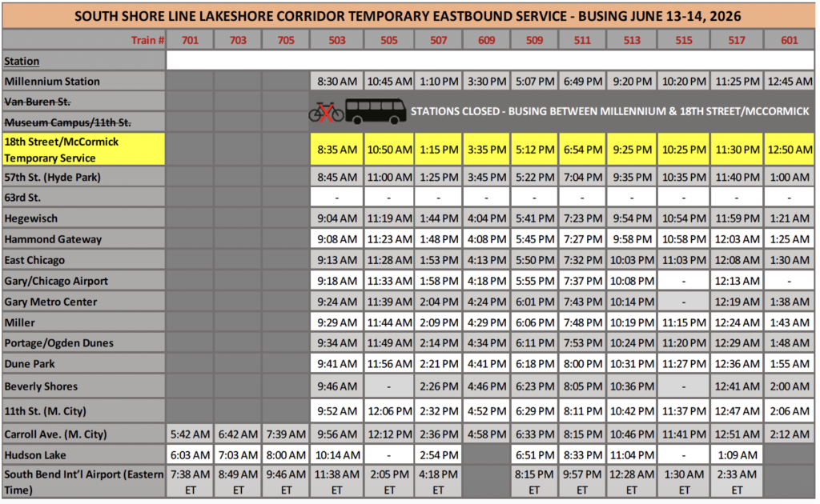Click the 18th Street/McCormick Temporary Service label
Screen dimensions: 820x504
point(61,150)
